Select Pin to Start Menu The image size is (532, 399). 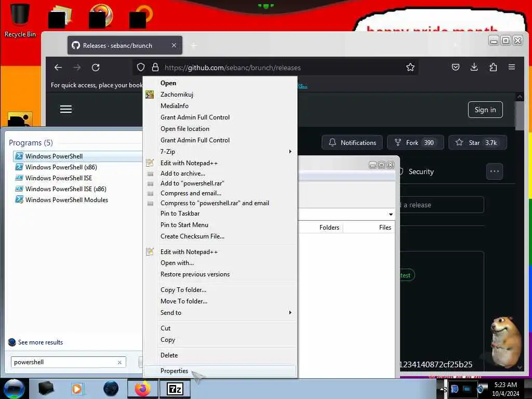220,224
